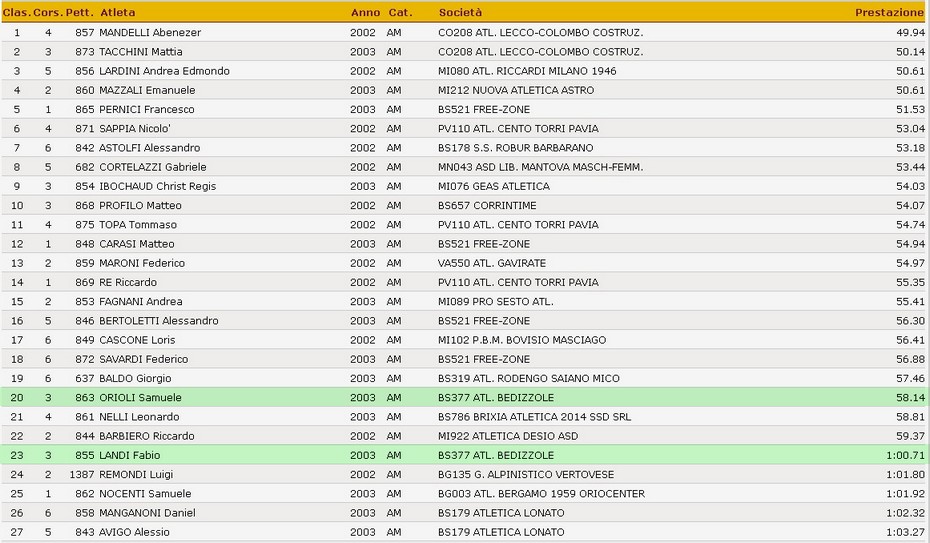Click BARBIERO Riccardo
The image size is (930, 543).
tap(147, 436)
